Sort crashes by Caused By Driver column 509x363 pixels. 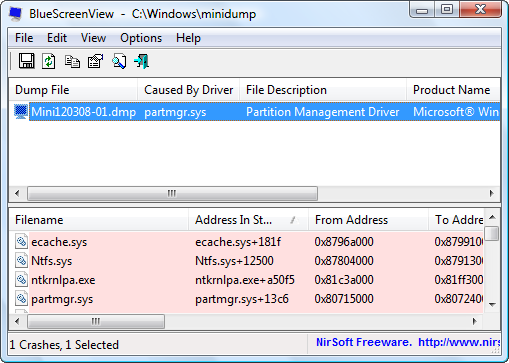(189, 90)
